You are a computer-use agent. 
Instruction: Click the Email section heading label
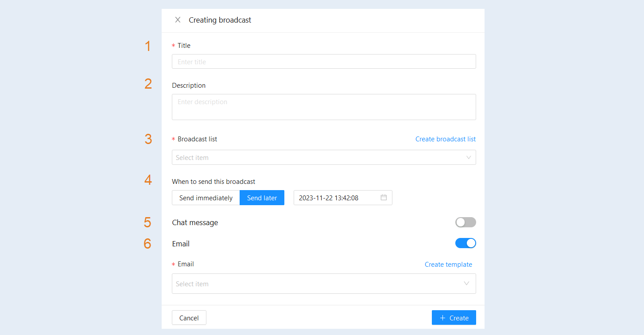(x=181, y=244)
